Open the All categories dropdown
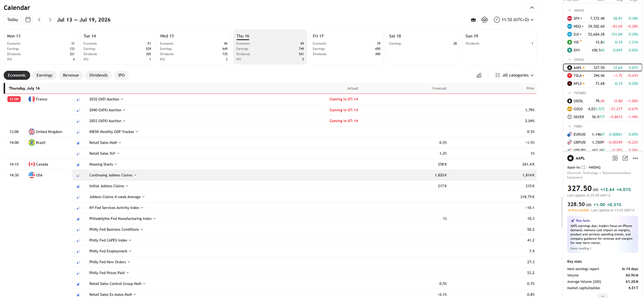The height and width of the screenshot is (298, 644). pyautogui.click(x=514, y=75)
